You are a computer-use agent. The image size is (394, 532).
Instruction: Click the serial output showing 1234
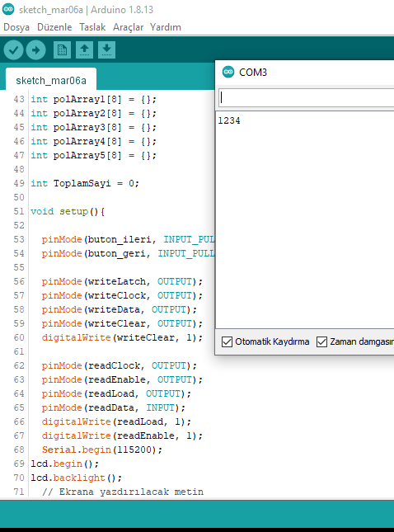coord(229,120)
